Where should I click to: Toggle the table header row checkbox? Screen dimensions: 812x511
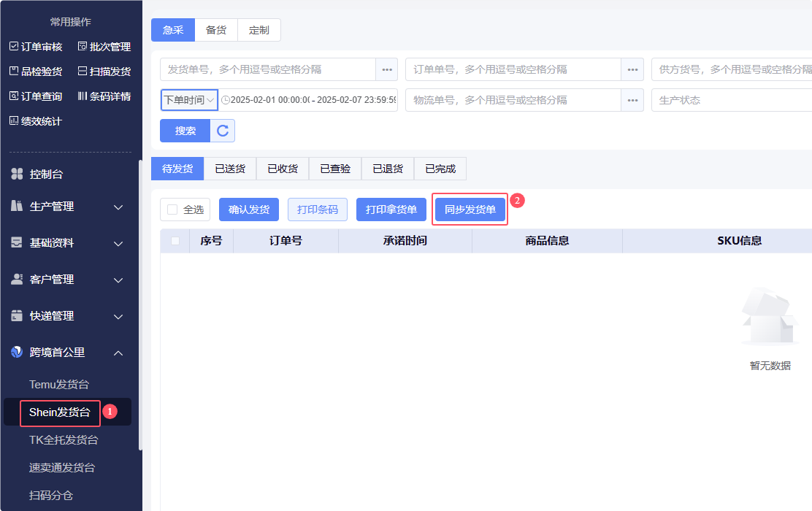click(x=175, y=241)
